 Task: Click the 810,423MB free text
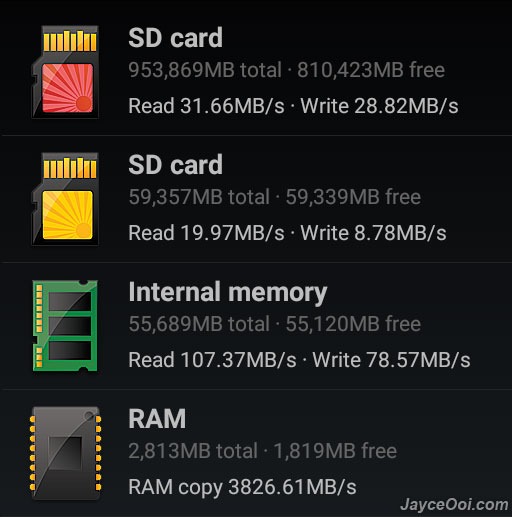(x=371, y=70)
